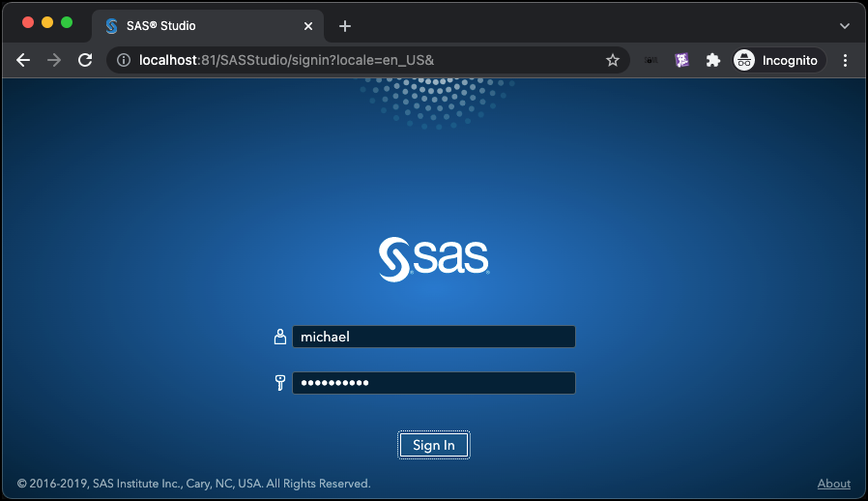Click the SAS Institute copyright text
Viewport: 868px width, 501px height.
pos(193,484)
